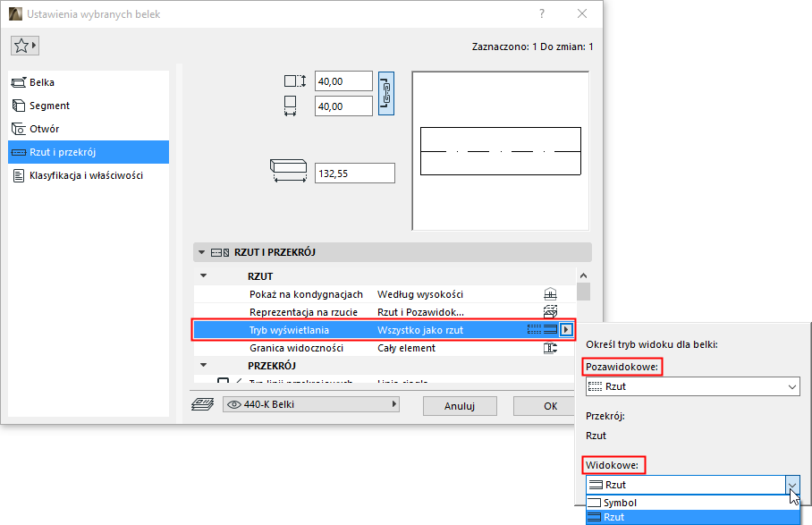Screen dimensions: 812x525
Task: Close the Ustawienia wybranych belek dialog
Action: [582, 13]
